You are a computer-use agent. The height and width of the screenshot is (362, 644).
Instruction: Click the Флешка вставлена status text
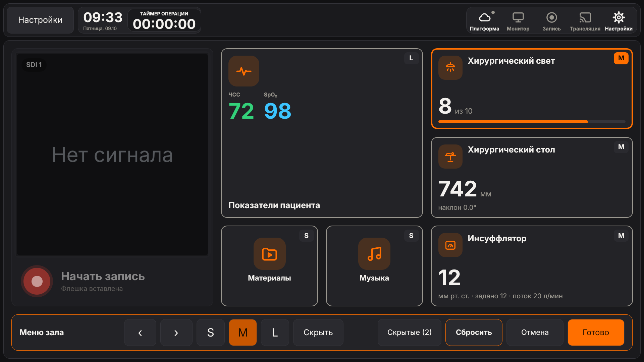point(92,289)
